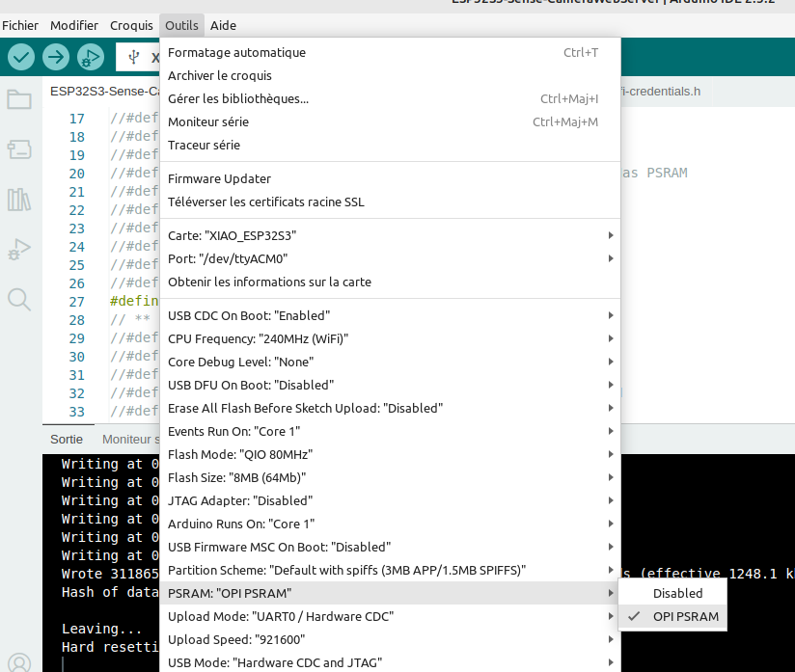Screen dimensions: 795x672
Task: Open the Search magnifier sidebar icon
Action: pyautogui.click(x=19, y=299)
